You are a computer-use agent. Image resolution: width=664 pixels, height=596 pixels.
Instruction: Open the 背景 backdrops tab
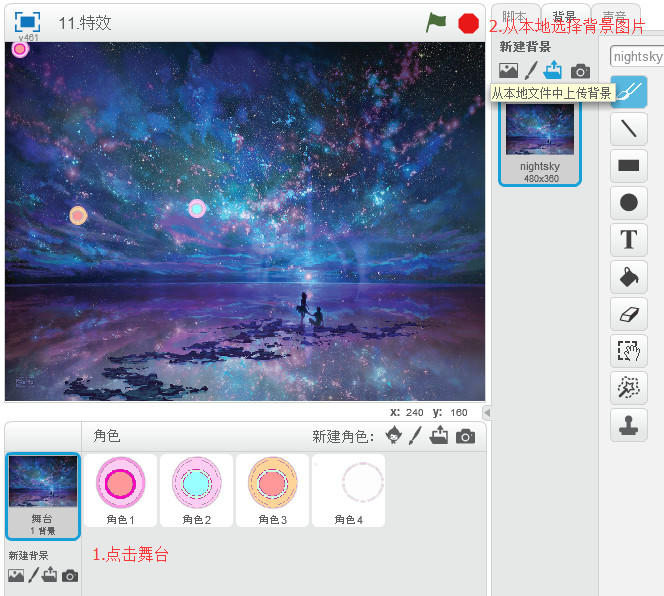click(x=565, y=17)
